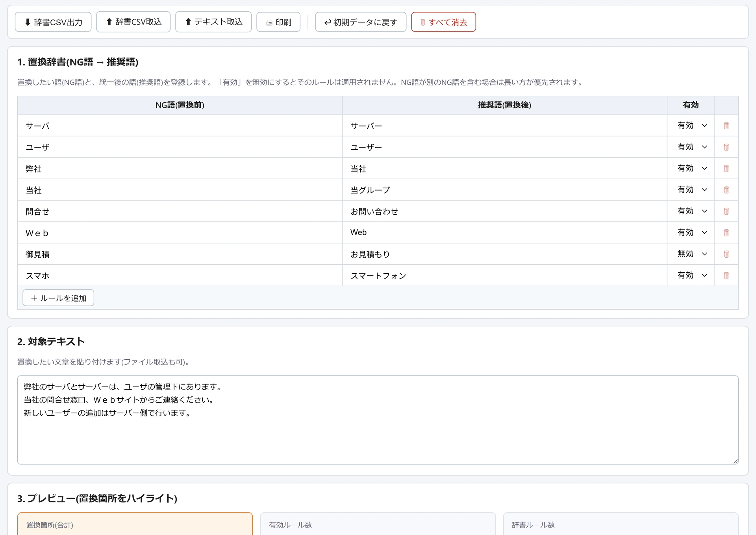Click the 辞書ルール数 stat card
Screen dimensions: 756x535
621,524
